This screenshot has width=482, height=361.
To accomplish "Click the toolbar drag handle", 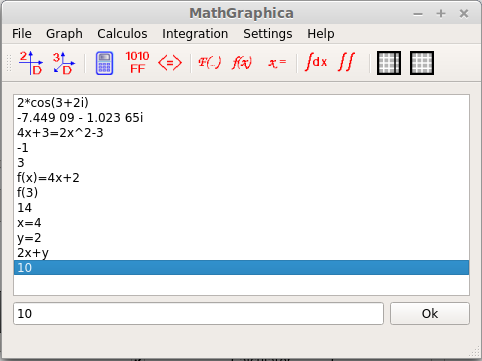I will coord(9,63).
